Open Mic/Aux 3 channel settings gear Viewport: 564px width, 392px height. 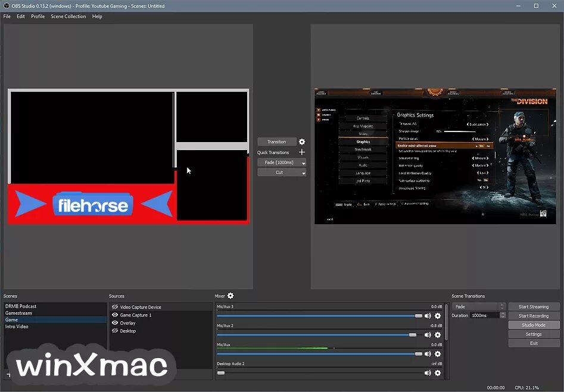(x=438, y=316)
